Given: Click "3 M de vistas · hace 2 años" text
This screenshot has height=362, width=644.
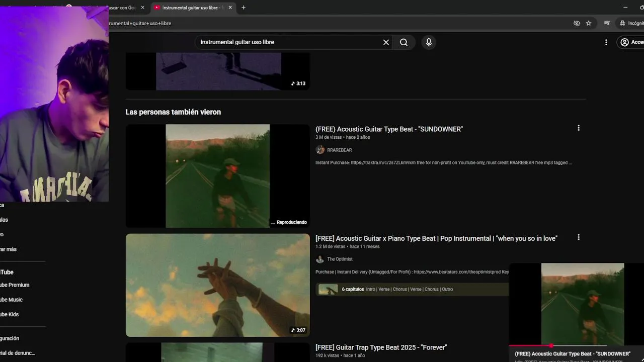Looking at the screenshot, I should click(x=343, y=137).
